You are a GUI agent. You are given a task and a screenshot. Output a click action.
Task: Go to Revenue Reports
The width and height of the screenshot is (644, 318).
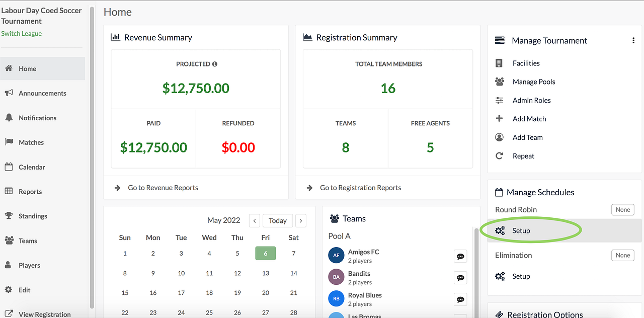click(x=163, y=188)
